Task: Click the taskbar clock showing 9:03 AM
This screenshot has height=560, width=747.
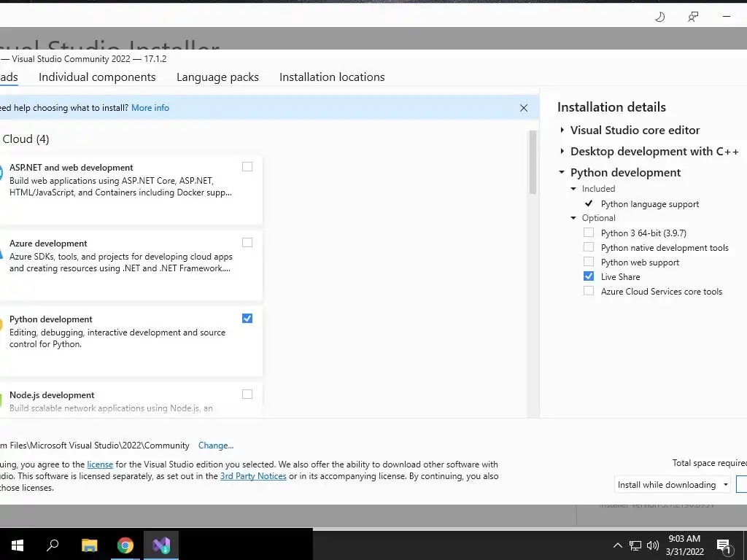Action: tap(684, 545)
